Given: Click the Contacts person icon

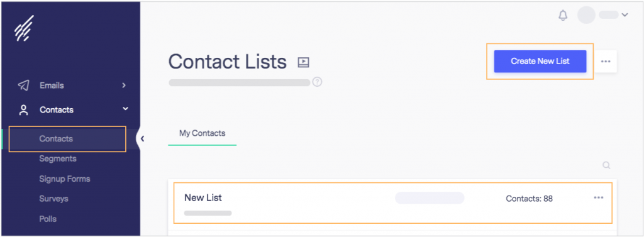Looking at the screenshot, I should tap(23, 109).
